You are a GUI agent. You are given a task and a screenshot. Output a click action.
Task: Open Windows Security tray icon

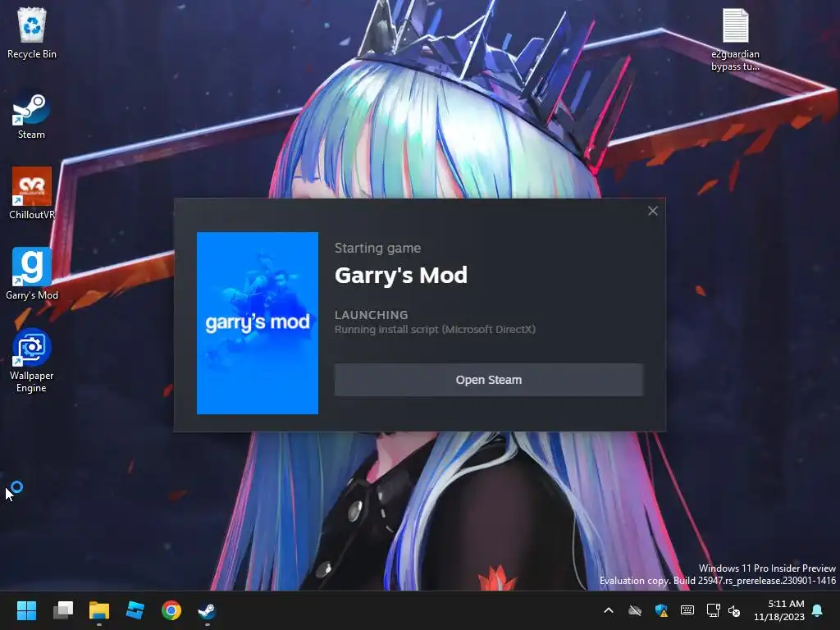click(661, 610)
